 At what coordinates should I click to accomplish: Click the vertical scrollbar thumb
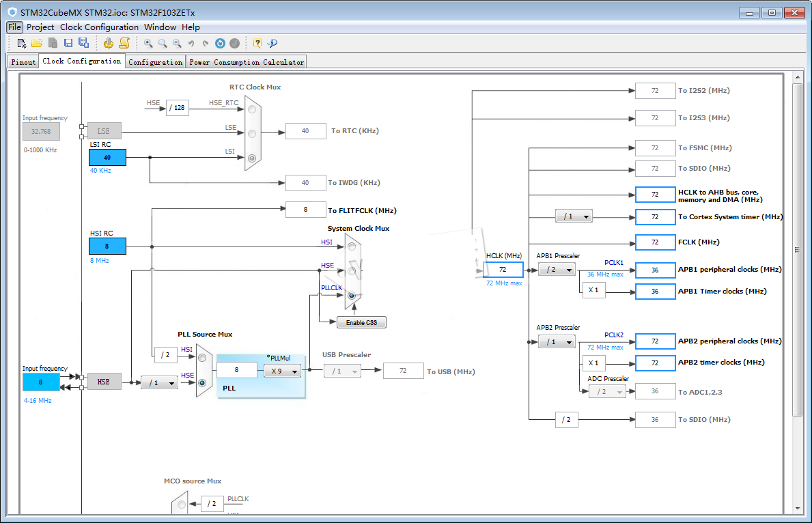click(x=798, y=249)
